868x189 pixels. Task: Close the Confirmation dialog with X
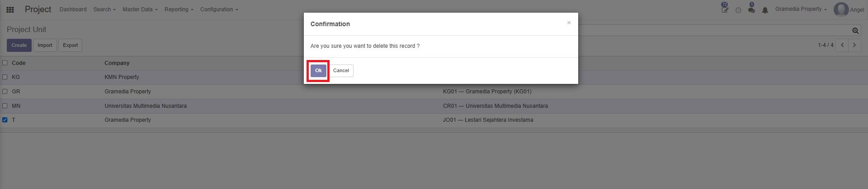(569, 23)
